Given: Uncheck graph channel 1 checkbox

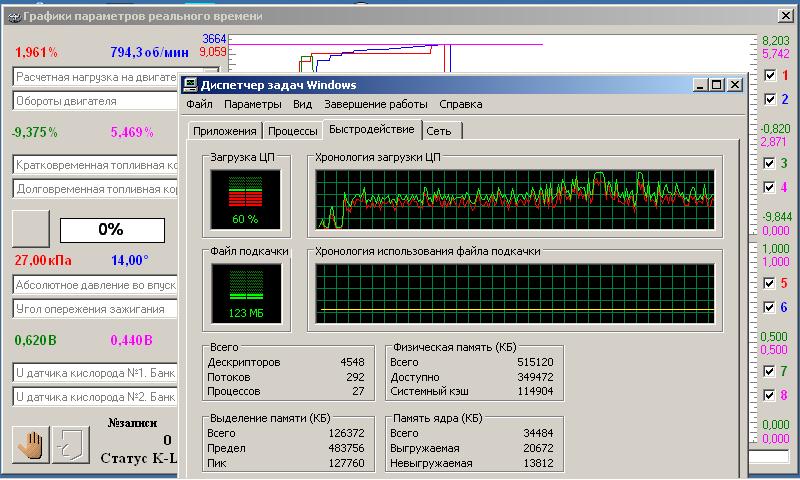Looking at the screenshot, I should pyautogui.click(x=769, y=75).
